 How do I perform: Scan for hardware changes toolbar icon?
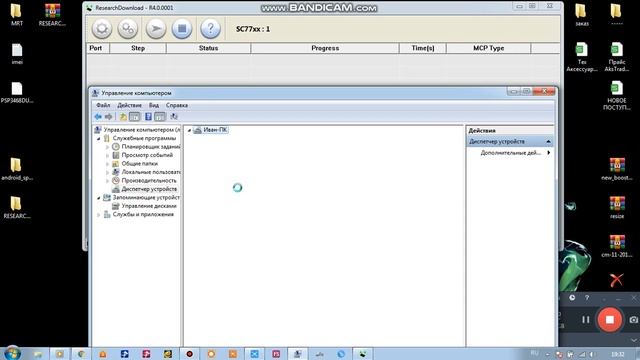174,117
